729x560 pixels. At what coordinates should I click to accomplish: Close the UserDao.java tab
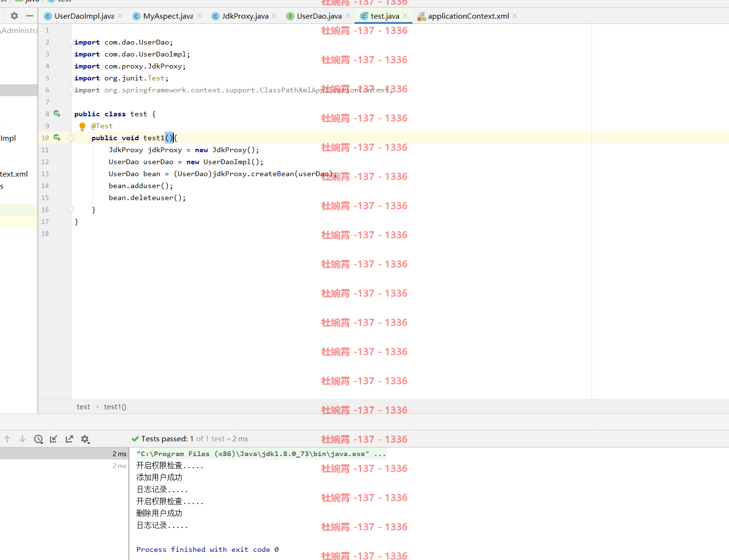(348, 16)
